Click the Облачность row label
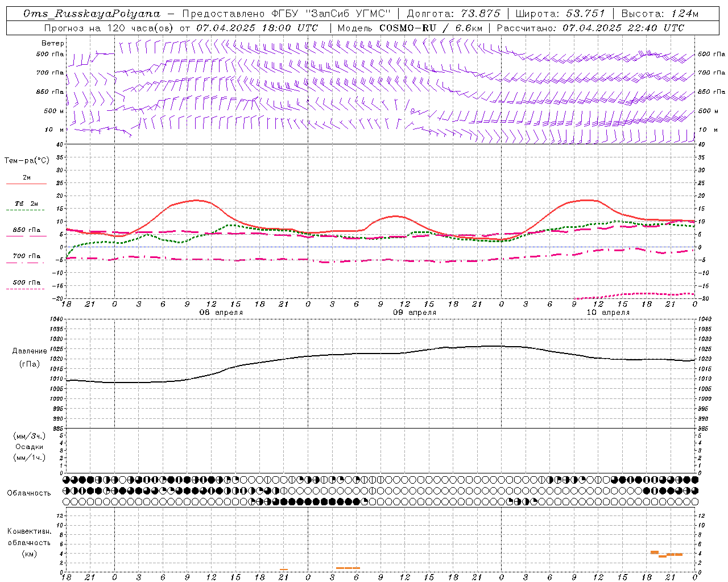 pyautogui.click(x=29, y=493)
